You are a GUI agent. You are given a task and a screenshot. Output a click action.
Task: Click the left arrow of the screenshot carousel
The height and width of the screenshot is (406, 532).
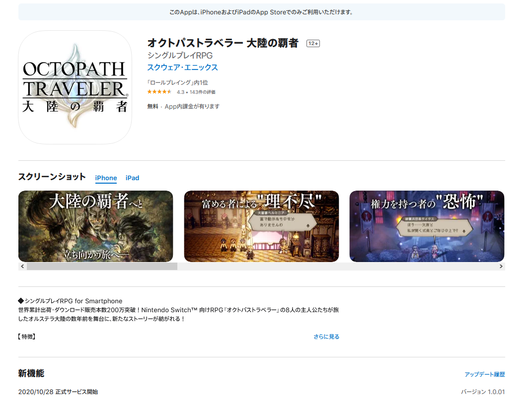pyautogui.click(x=22, y=266)
